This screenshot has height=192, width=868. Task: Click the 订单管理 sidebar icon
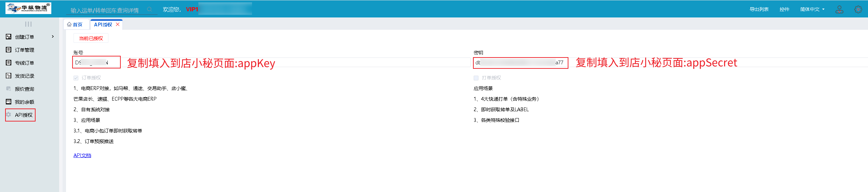pos(9,50)
